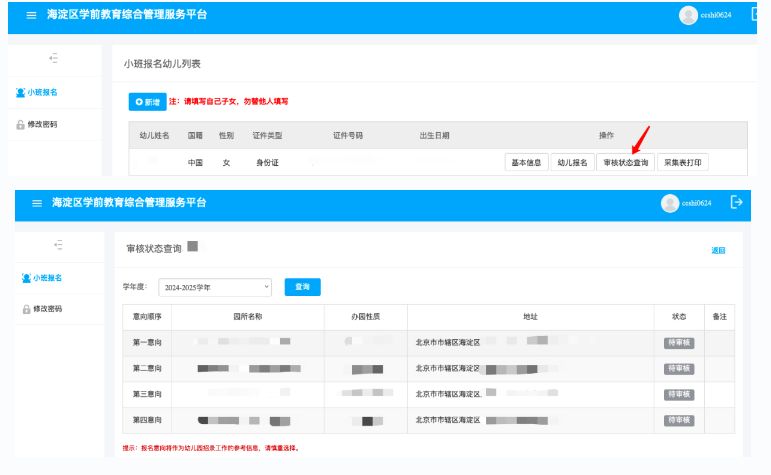
Task: Click 状态 column header
Action: pos(679,317)
